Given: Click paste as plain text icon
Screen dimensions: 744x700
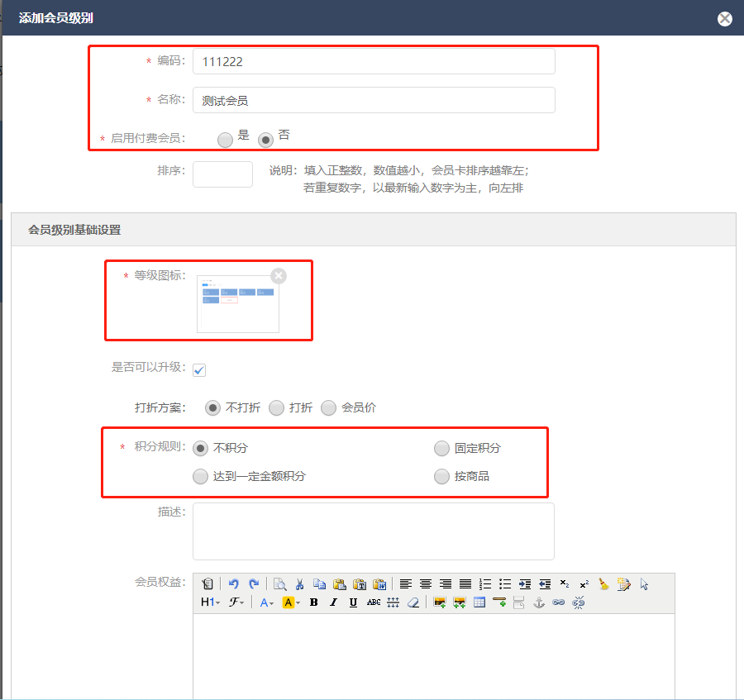Looking at the screenshot, I should click(360, 583).
